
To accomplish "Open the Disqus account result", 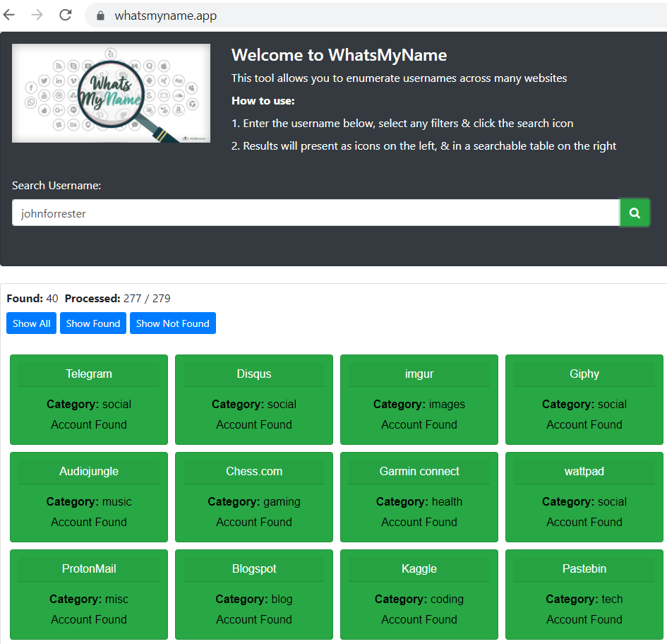I will point(254,399).
